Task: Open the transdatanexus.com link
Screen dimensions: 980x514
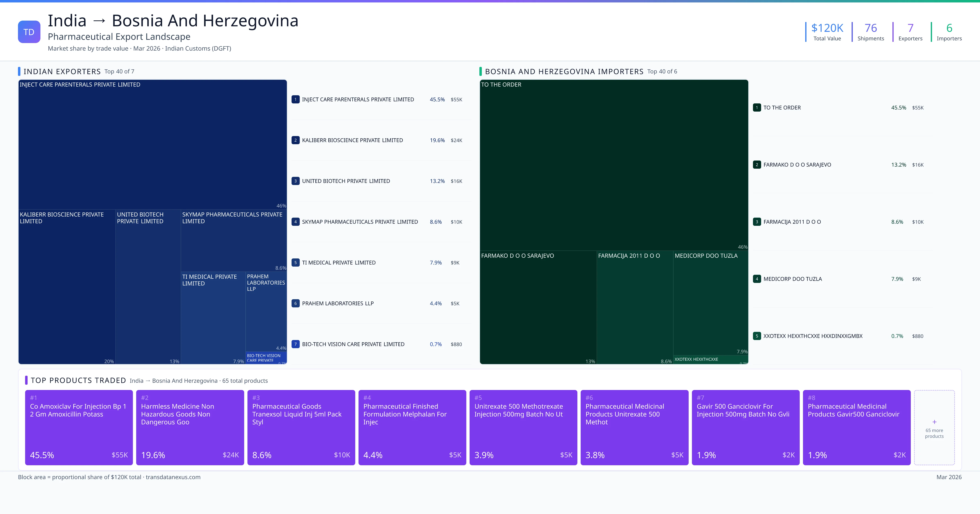Action: click(174, 477)
